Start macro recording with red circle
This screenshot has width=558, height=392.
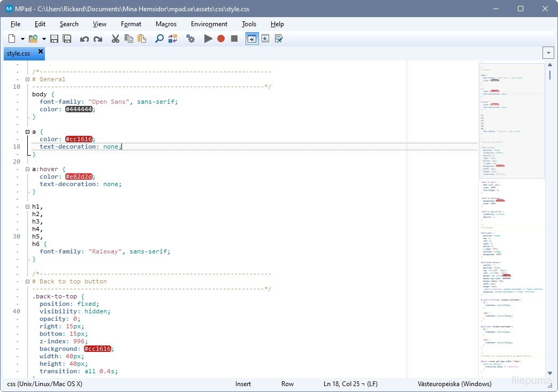coord(221,39)
